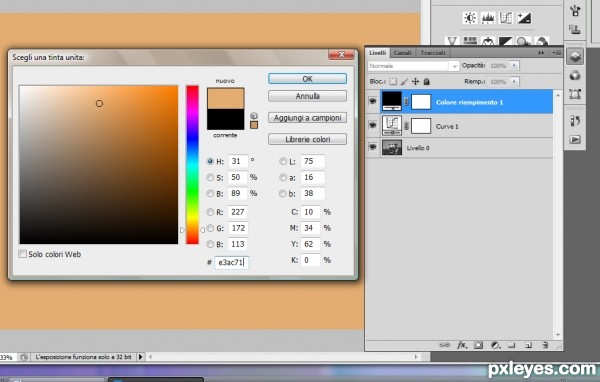This screenshot has height=382, width=600.
Task: Select the Lab a channel radio button
Action: pos(283,177)
